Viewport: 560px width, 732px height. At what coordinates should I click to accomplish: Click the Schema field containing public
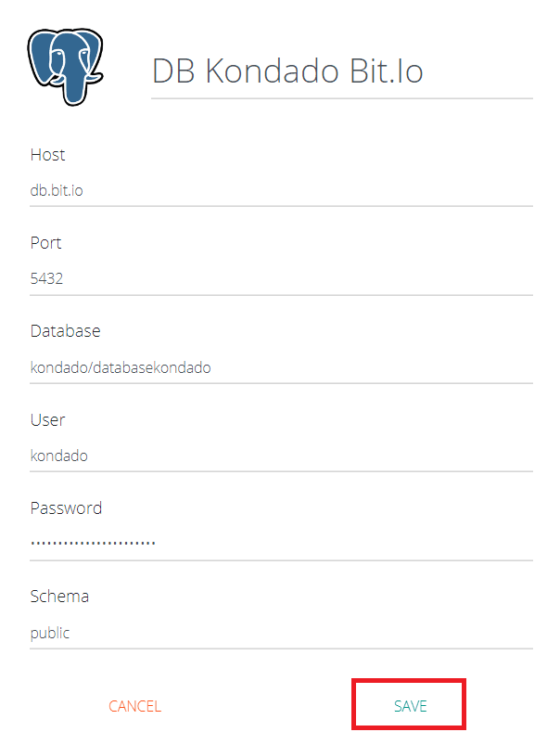click(281, 633)
